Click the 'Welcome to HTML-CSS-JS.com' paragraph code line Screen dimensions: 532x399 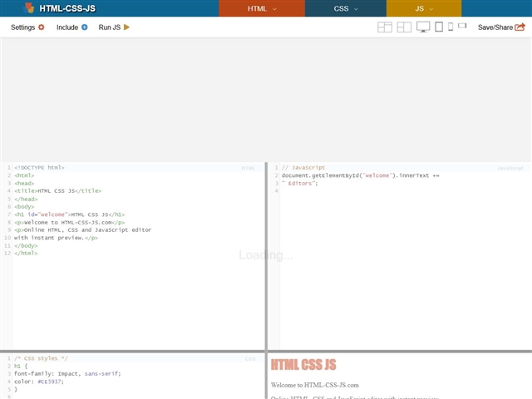[69, 223]
